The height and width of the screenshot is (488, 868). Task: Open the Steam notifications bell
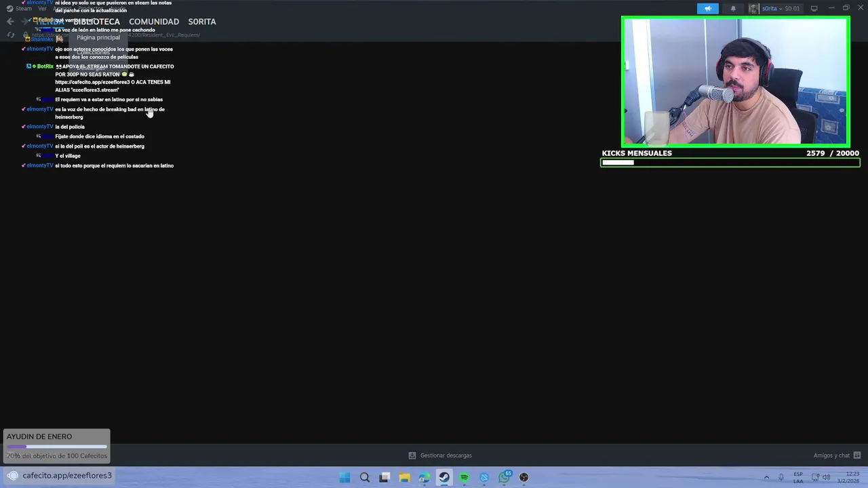coord(733,9)
